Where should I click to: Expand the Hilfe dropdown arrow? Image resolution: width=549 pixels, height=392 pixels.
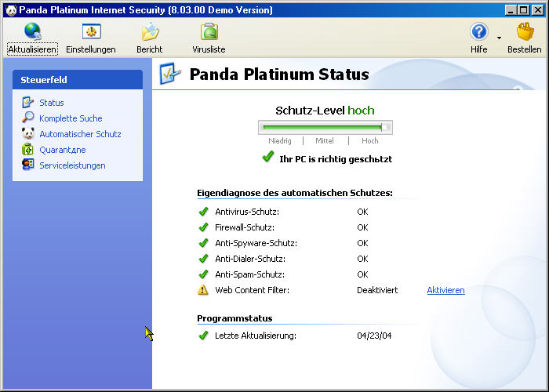(x=499, y=38)
